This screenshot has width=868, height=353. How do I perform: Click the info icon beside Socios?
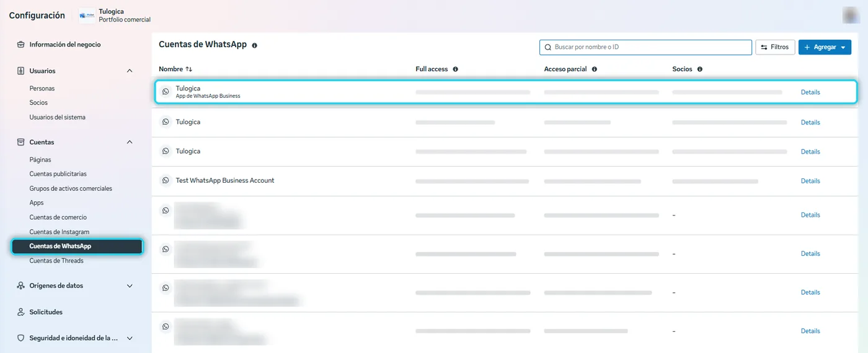coord(699,69)
